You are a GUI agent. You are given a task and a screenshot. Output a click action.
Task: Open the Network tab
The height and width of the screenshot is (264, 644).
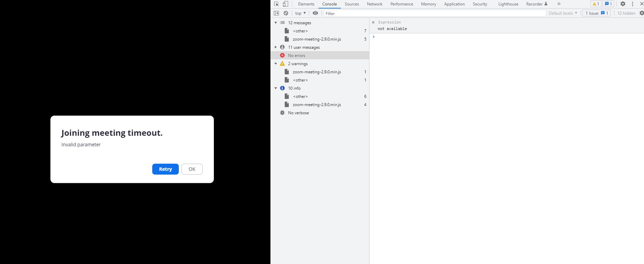375,4
